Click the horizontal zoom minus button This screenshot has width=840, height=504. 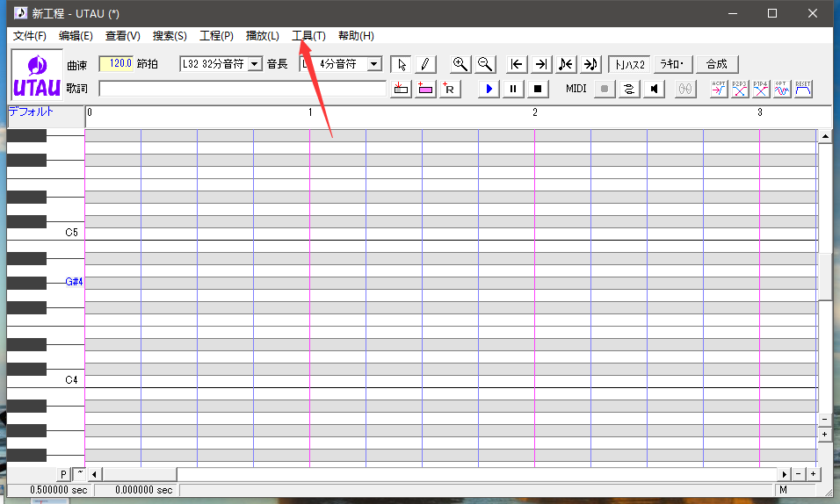[x=798, y=474]
